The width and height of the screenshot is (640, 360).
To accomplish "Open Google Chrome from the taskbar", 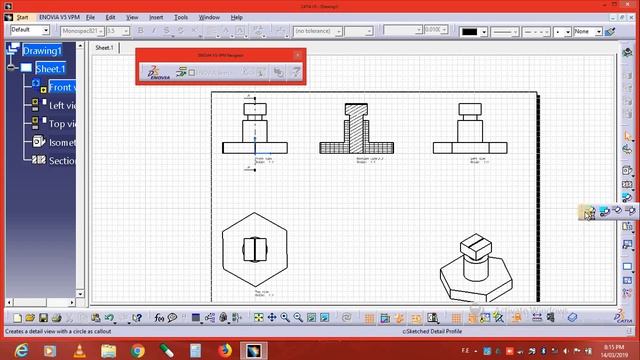I will point(138,351).
